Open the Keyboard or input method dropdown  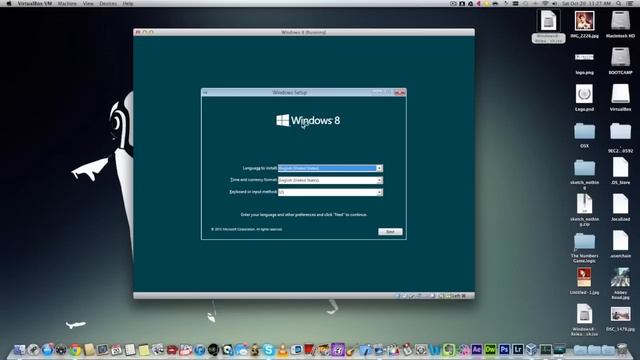(330, 192)
